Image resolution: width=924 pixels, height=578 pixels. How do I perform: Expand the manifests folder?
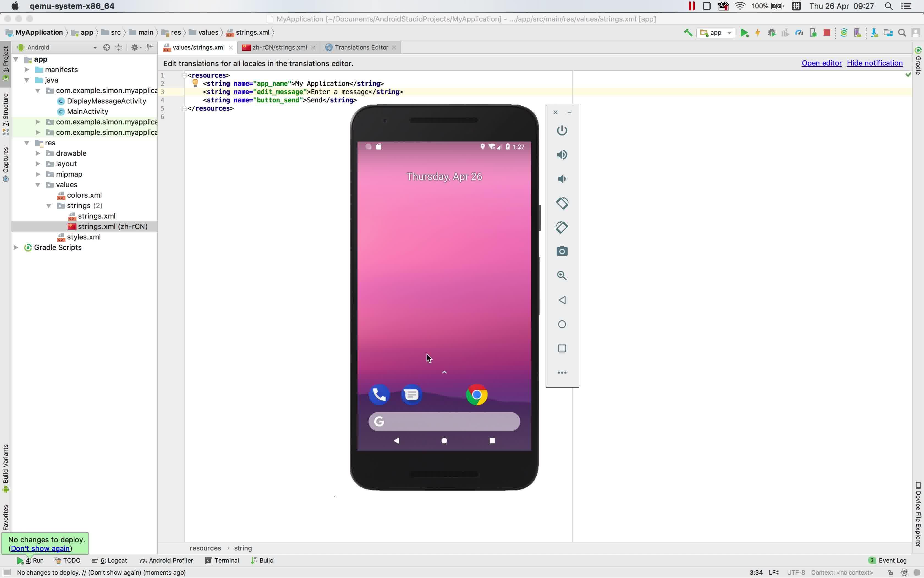point(27,70)
